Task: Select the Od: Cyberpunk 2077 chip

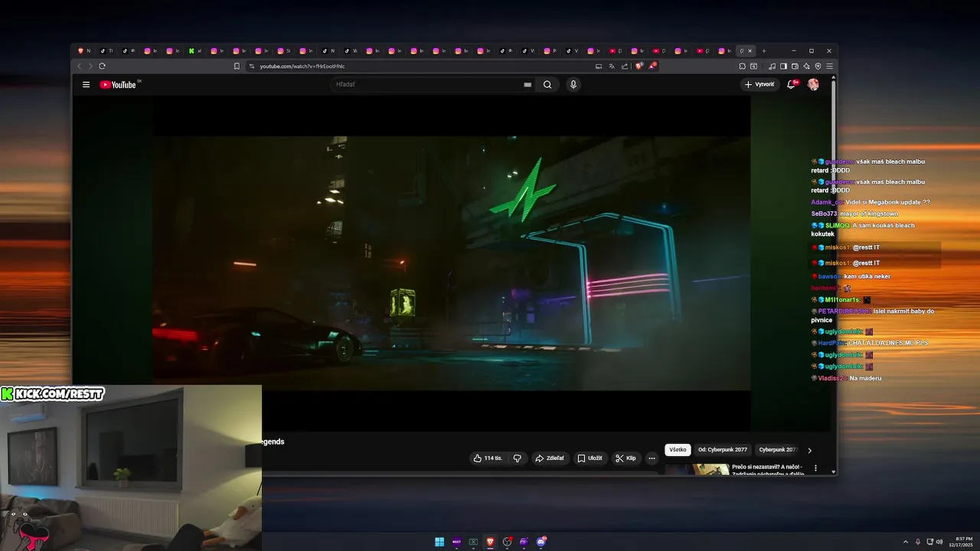Action: point(723,450)
